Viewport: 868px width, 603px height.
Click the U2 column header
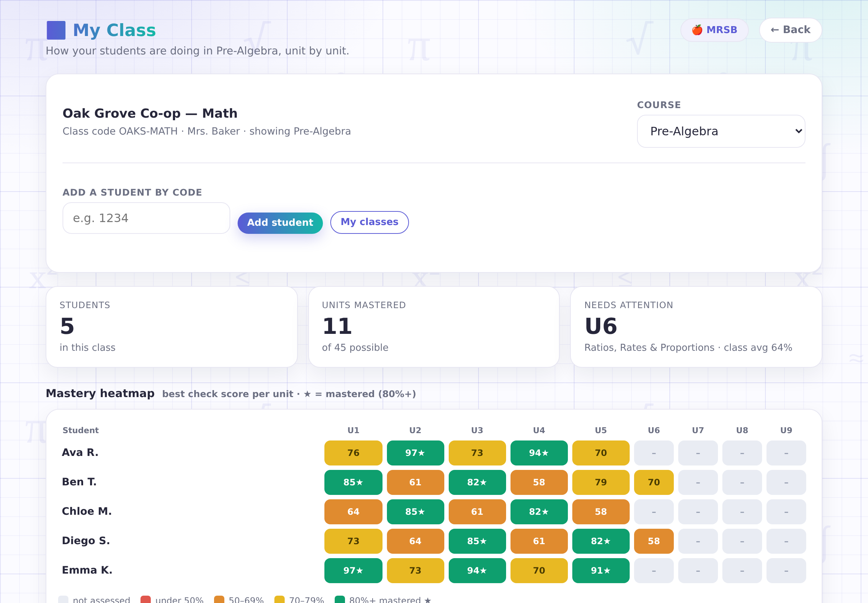click(x=415, y=430)
